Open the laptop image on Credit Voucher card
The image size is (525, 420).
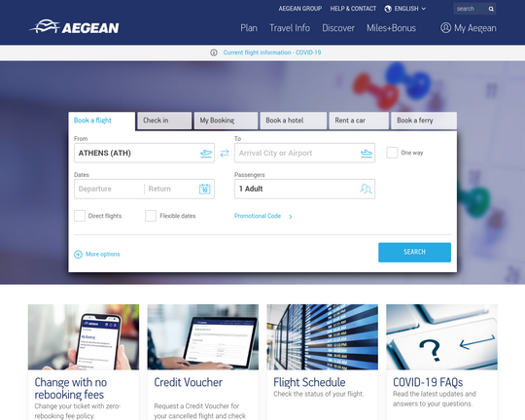click(x=203, y=337)
